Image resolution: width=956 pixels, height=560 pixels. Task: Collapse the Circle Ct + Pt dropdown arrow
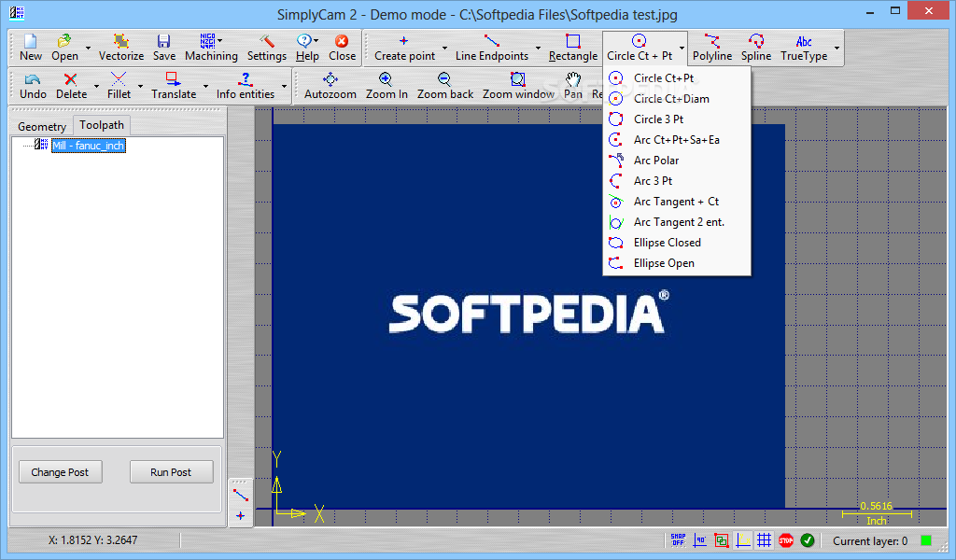click(x=682, y=49)
